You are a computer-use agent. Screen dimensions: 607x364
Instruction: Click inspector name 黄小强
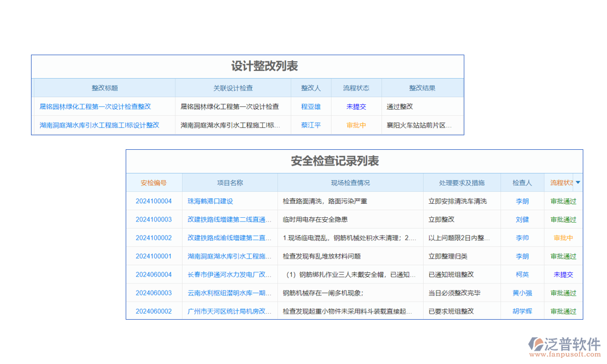[523, 293]
